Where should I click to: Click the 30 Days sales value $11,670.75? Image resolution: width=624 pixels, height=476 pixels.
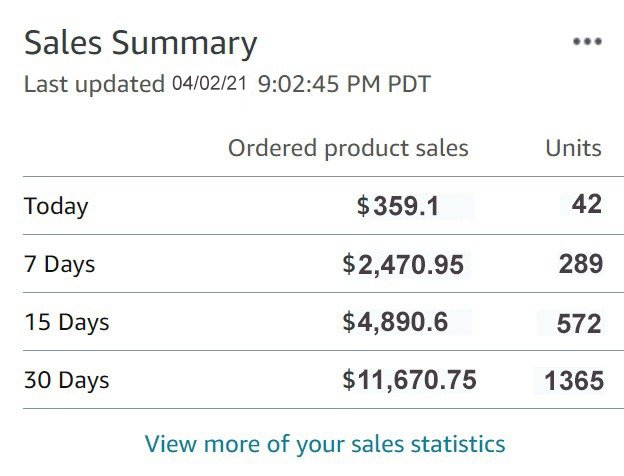click(x=410, y=380)
